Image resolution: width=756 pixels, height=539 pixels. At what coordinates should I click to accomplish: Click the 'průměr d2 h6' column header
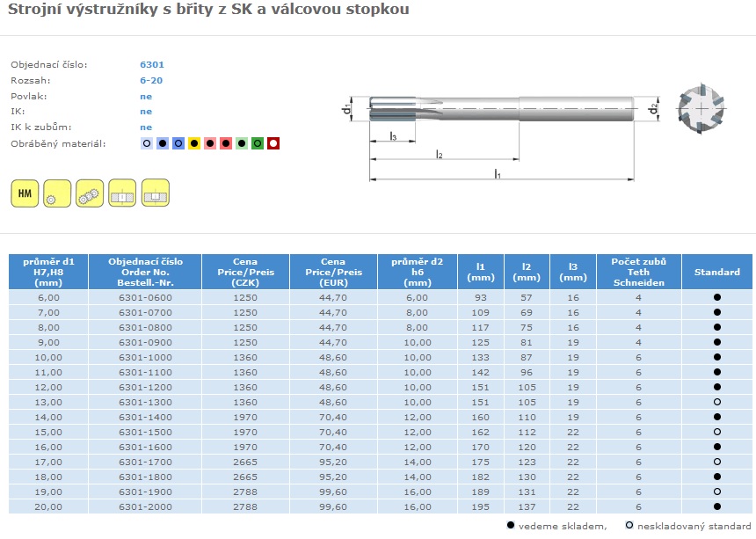click(417, 272)
